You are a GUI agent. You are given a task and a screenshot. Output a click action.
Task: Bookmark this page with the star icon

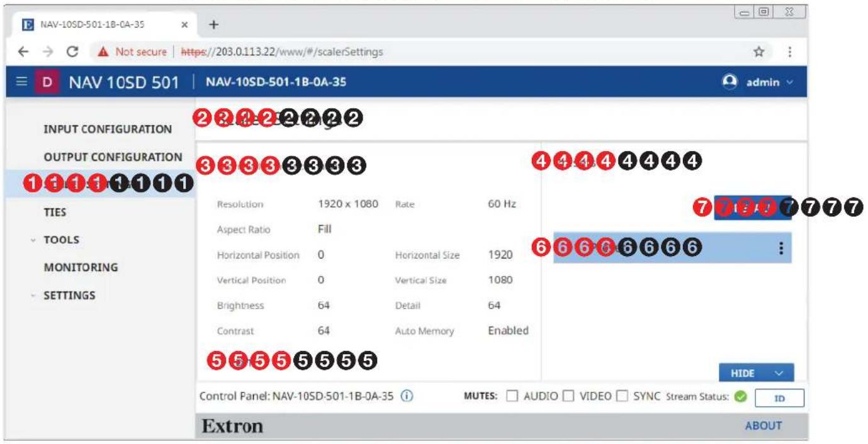pos(760,52)
